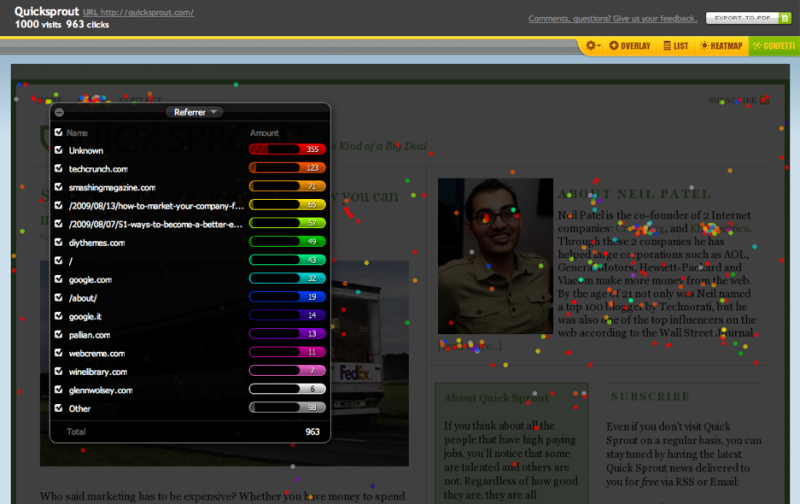Click the About Quick Sprout heading

496,398
